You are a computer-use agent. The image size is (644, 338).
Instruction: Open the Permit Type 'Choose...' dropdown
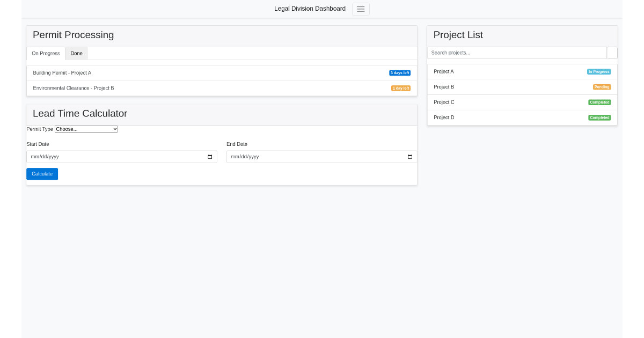(x=86, y=129)
